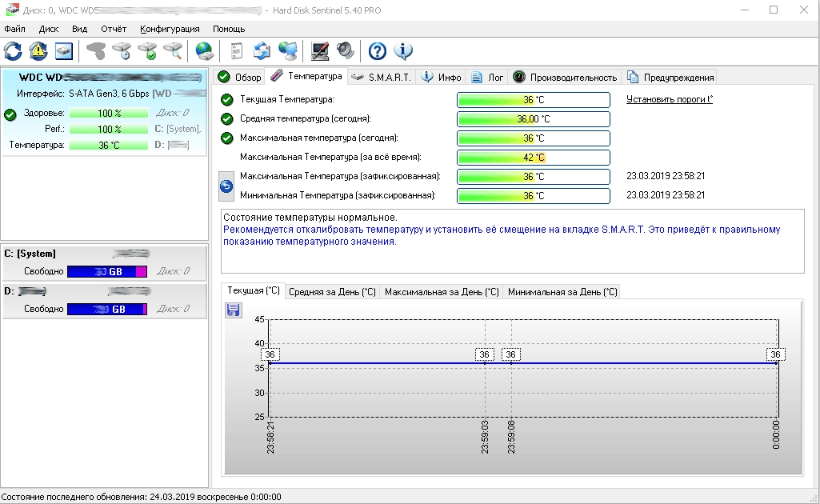The image size is (820, 504).
Task: Select the Температура tab
Action: pyautogui.click(x=306, y=76)
